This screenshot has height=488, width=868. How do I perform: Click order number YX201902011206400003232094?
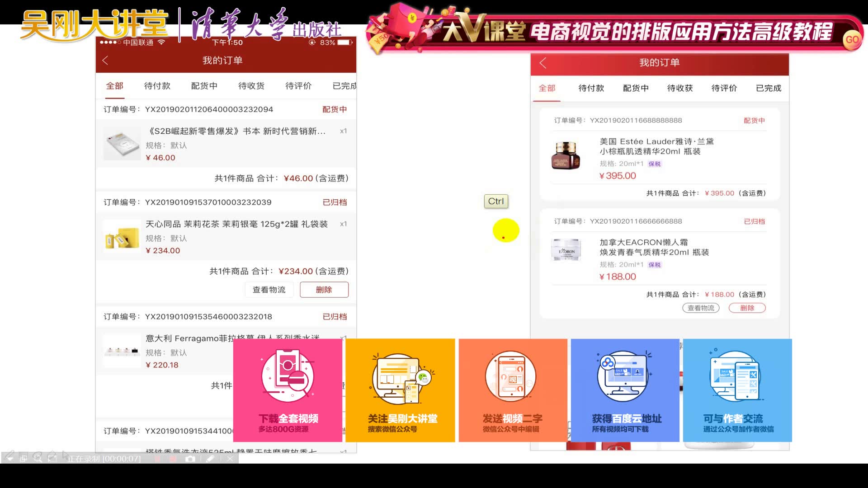[209, 109]
